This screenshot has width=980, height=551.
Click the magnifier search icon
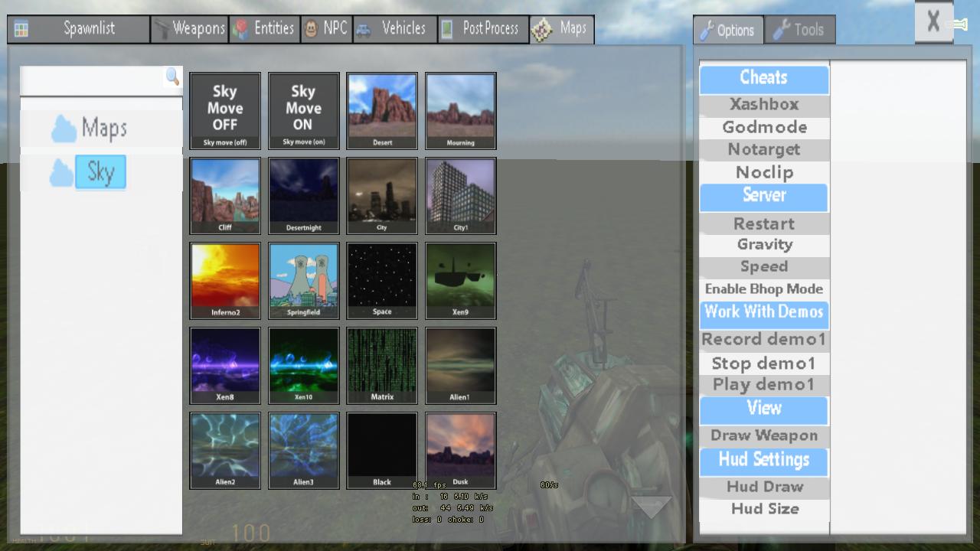coord(172,77)
